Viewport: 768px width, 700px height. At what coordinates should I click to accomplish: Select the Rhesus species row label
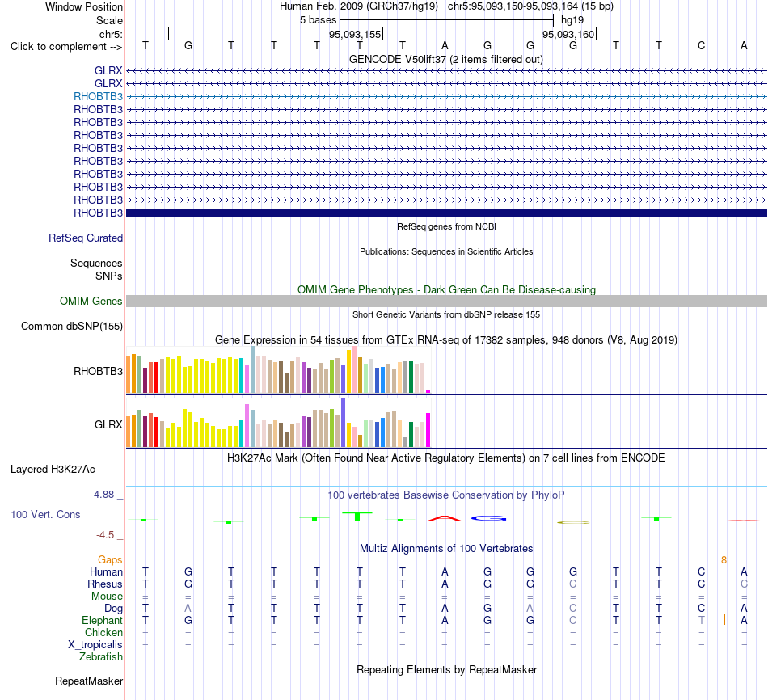pos(105,584)
